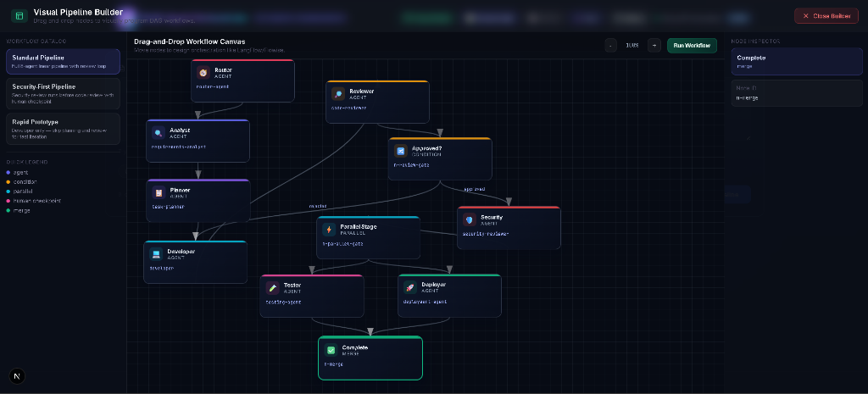Click the developer id text

pyautogui.click(x=162, y=268)
